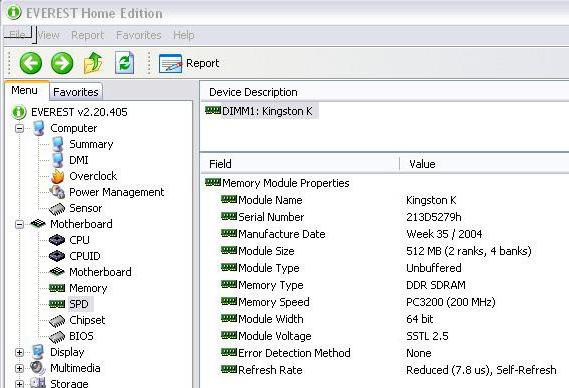Open the Motherboard sub-page under Motherboard
Viewport: 569px width, 388px height.
[100, 272]
